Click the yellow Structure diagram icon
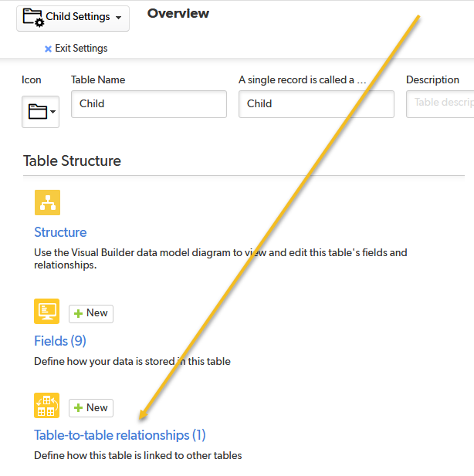 click(x=47, y=202)
